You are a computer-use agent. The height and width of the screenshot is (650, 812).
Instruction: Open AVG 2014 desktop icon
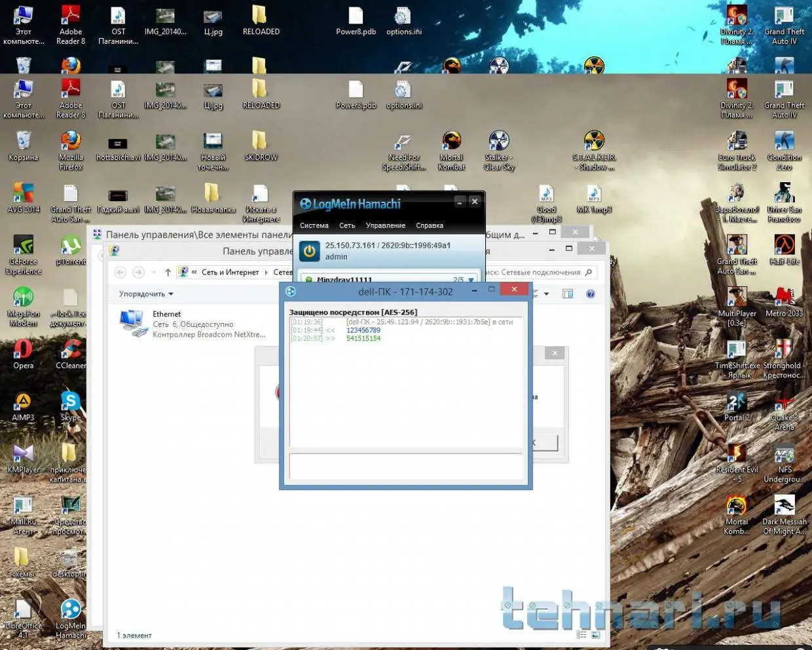point(24,198)
